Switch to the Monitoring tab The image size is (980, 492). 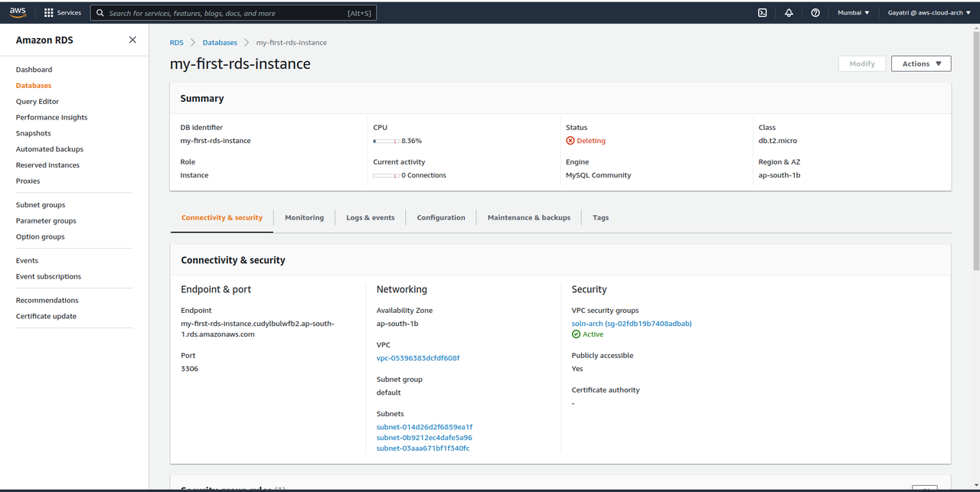(x=304, y=218)
